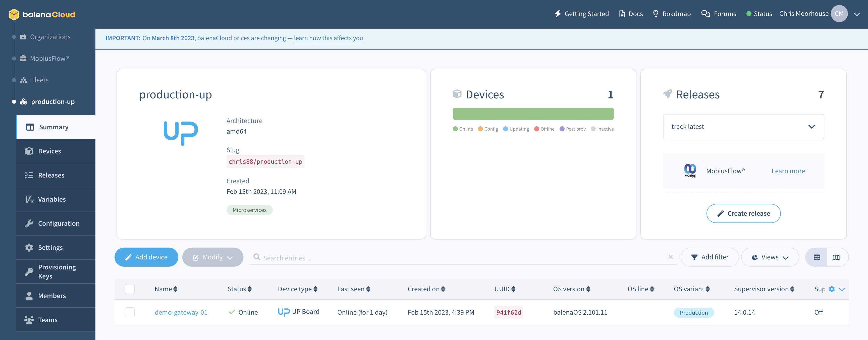Open the Devices sidebar tab
Viewport: 868px width, 340px height.
click(56, 151)
